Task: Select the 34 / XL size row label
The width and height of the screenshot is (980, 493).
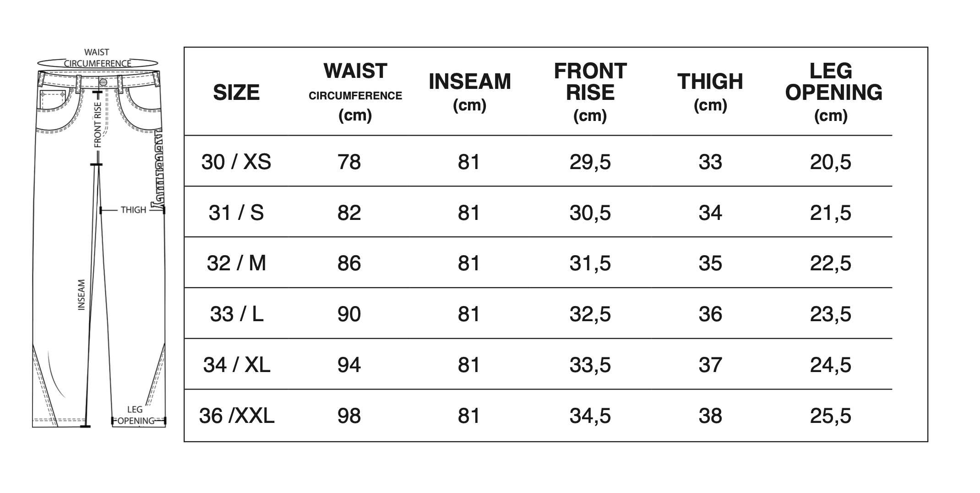Action: 236,365
